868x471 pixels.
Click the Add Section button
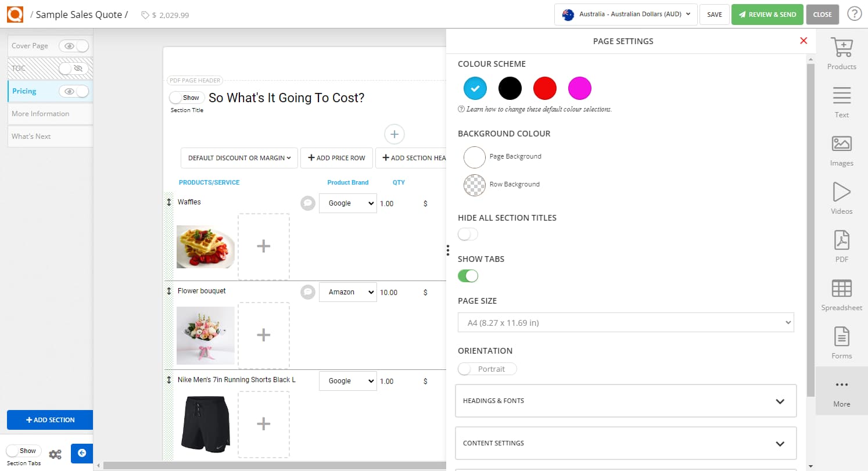(x=50, y=420)
